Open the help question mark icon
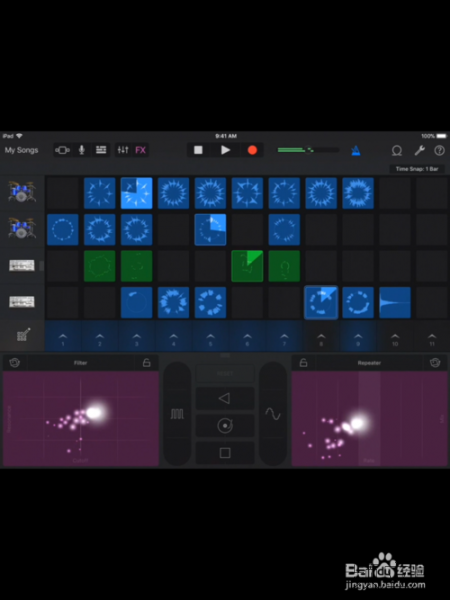The width and height of the screenshot is (450, 600). (439, 150)
